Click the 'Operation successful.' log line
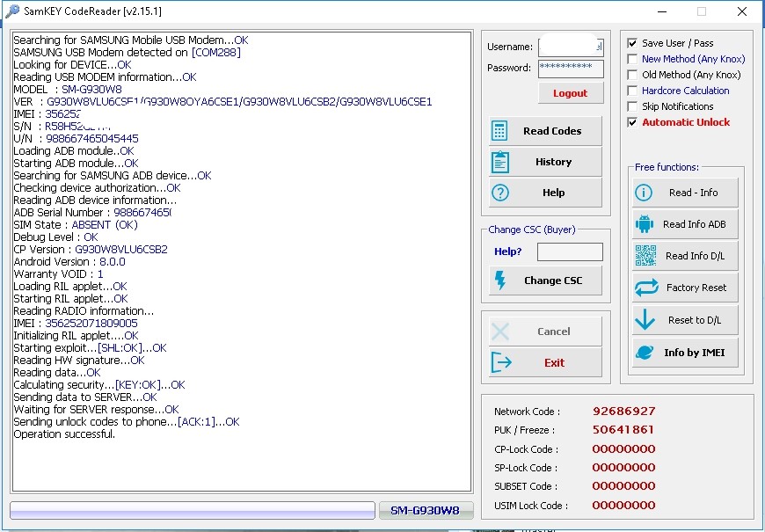Viewport: 765px width, 532px height. pyautogui.click(x=64, y=434)
